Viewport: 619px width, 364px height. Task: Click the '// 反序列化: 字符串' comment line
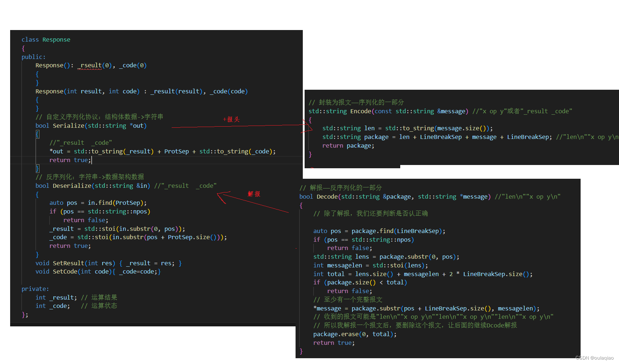pyautogui.click(x=90, y=177)
